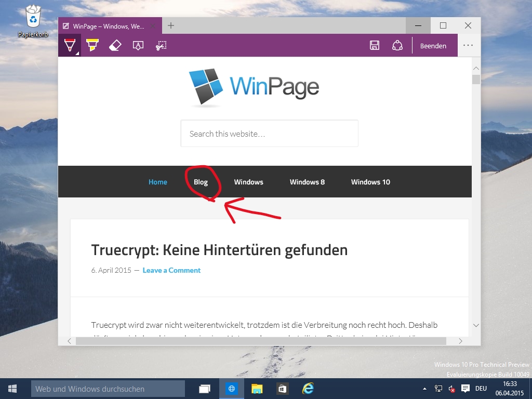532x399 pixels.
Task: Click the WinPage logo
Action: [x=254, y=87]
